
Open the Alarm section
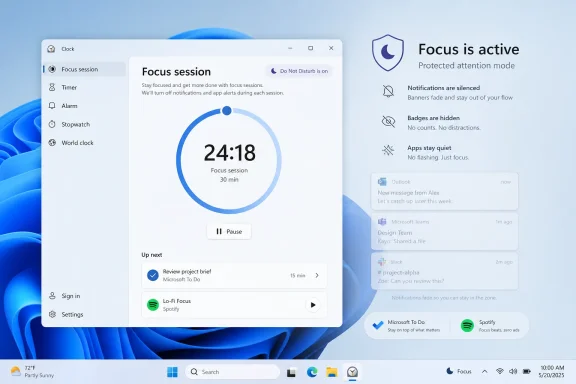[84, 106]
